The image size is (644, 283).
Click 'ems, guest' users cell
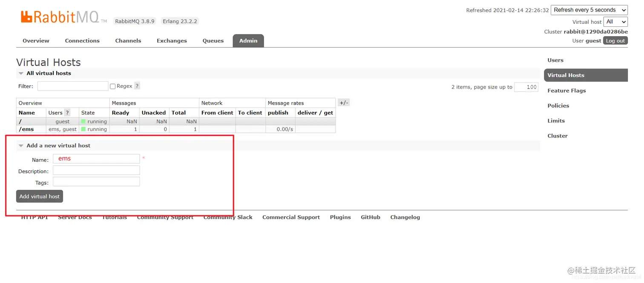click(63, 129)
